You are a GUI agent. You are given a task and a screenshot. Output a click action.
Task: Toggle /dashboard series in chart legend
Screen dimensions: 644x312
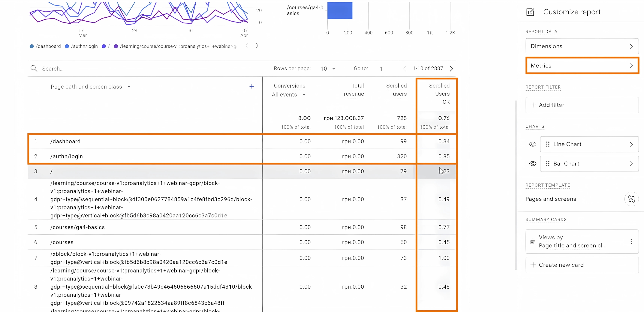tap(45, 46)
